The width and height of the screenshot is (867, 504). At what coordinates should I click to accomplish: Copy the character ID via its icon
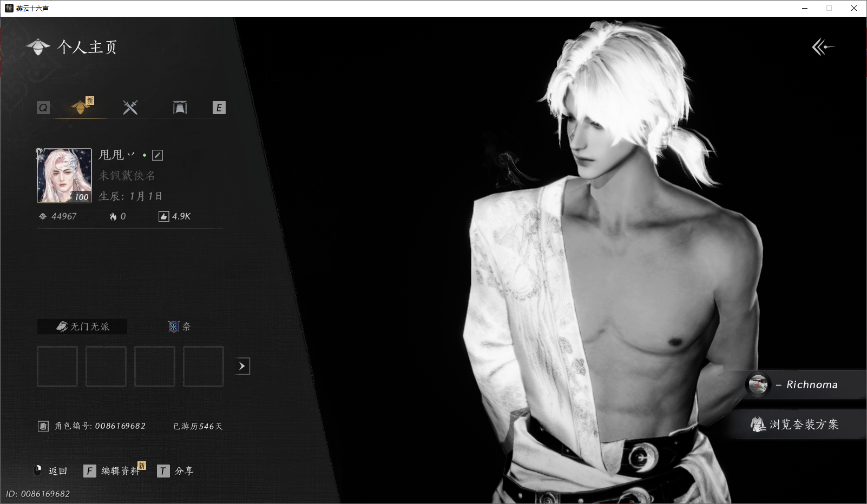tap(43, 426)
